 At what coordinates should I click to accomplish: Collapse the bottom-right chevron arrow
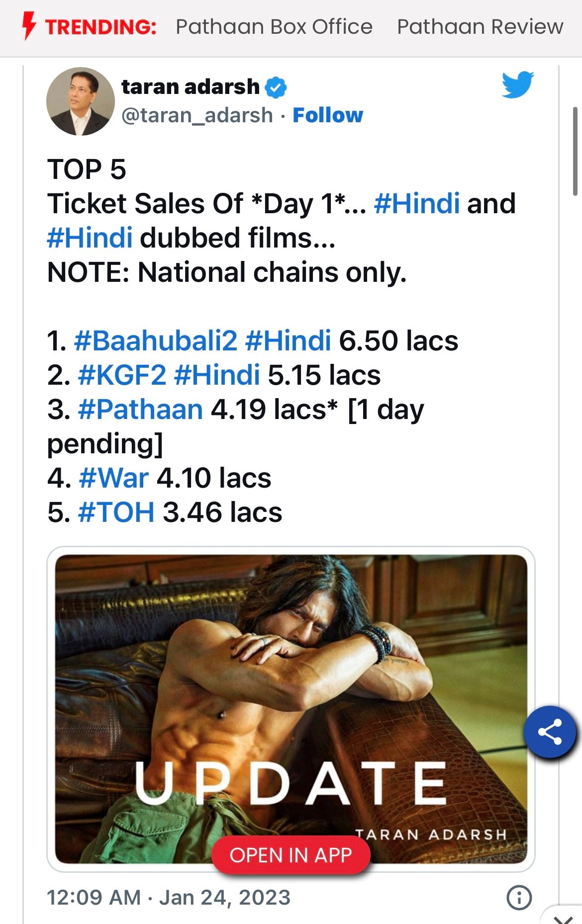point(563,919)
